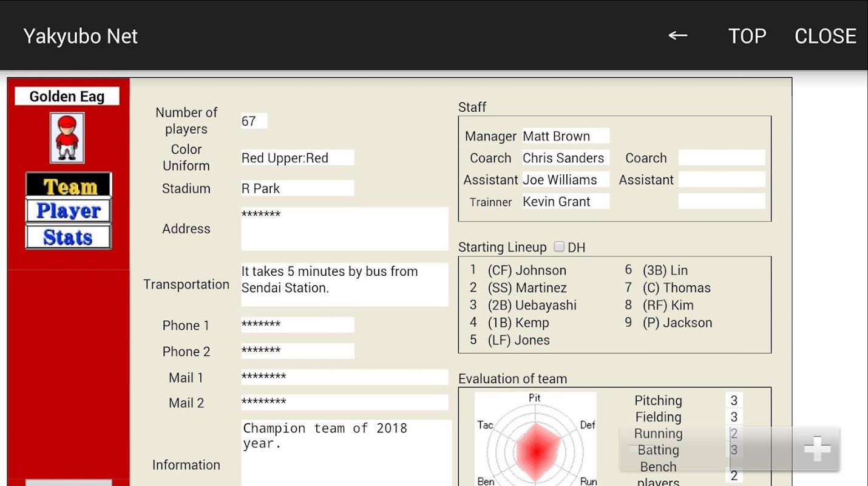Click the Manager name field

(565, 136)
